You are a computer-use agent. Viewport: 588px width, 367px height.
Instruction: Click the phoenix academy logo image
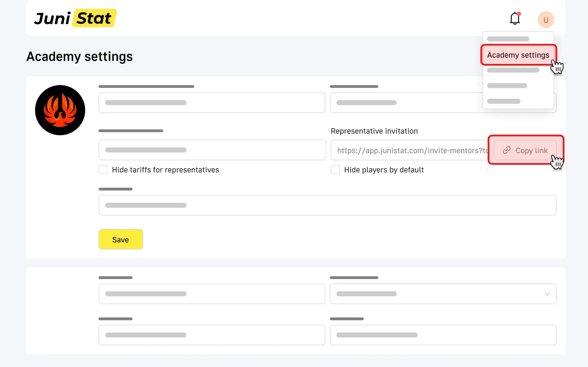click(60, 110)
